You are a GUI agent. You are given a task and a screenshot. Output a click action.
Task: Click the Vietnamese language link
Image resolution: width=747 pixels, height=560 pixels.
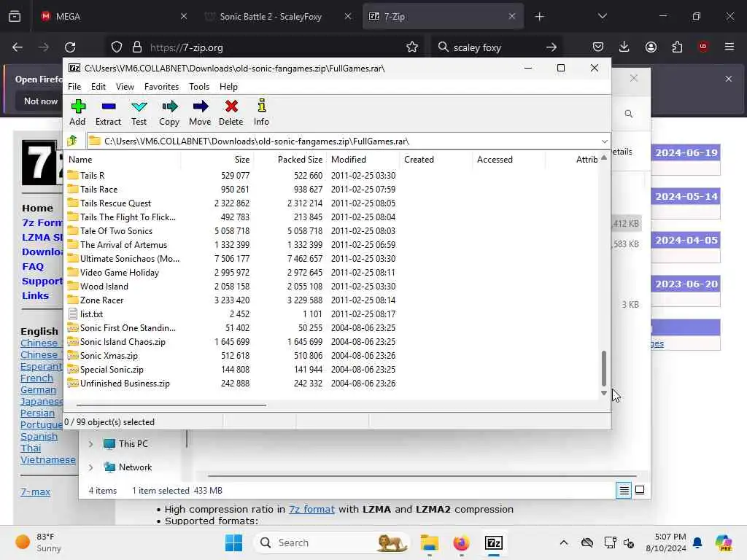[x=47, y=460]
